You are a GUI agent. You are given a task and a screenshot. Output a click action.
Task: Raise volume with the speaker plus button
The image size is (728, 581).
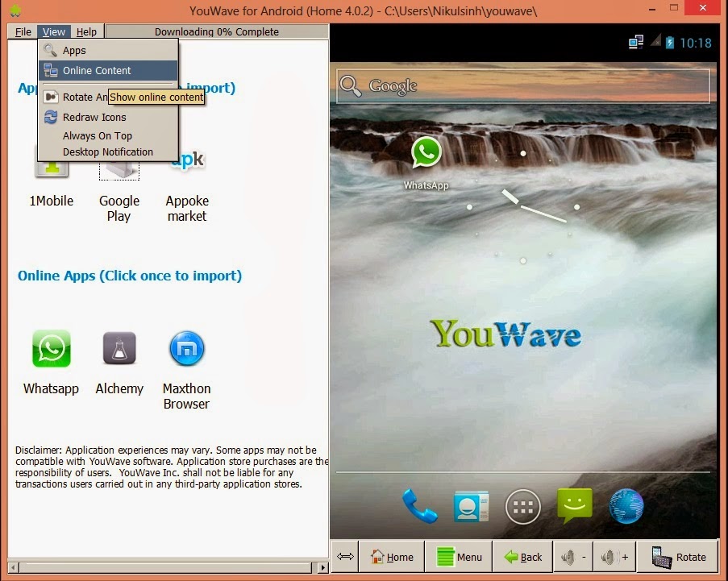(x=614, y=556)
